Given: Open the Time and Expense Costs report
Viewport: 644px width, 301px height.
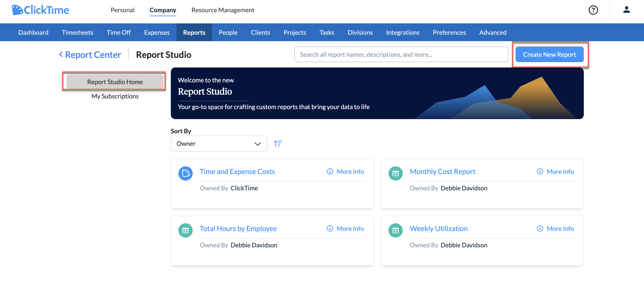Looking at the screenshot, I should coord(237,171).
